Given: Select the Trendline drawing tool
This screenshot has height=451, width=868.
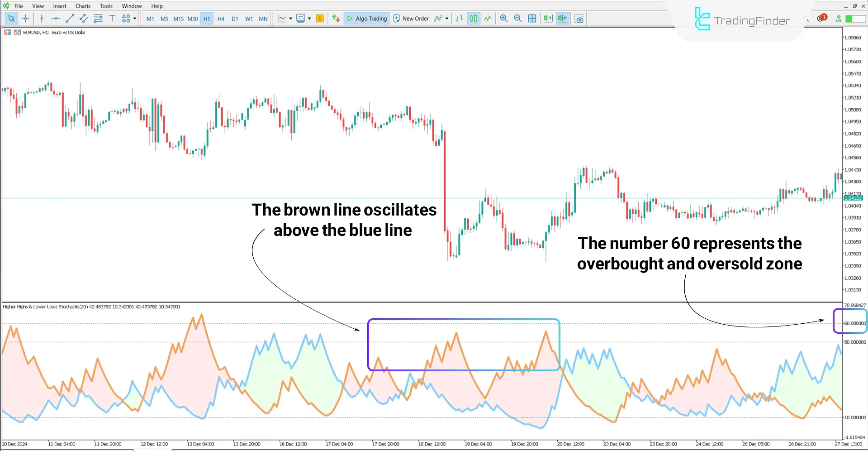Looking at the screenshot, I should pos(70,19).
